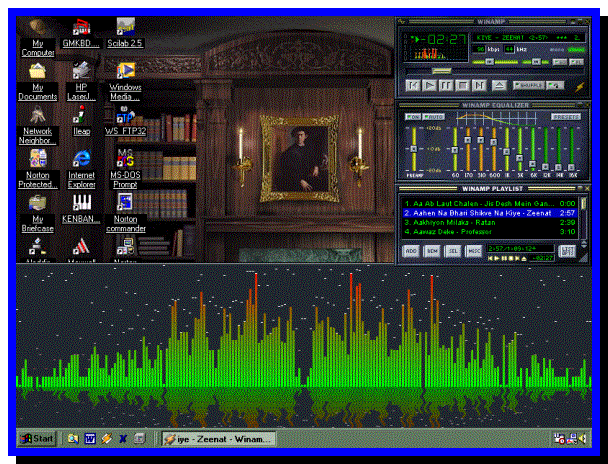Click the Windows Start button
608x464 pixels.
37,439
